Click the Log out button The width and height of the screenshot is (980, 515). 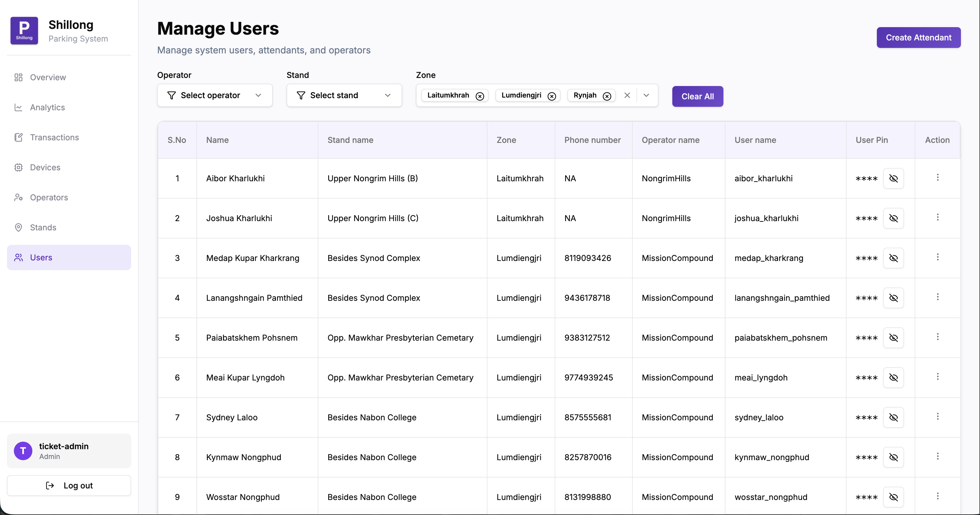click(x=69, y=485)
